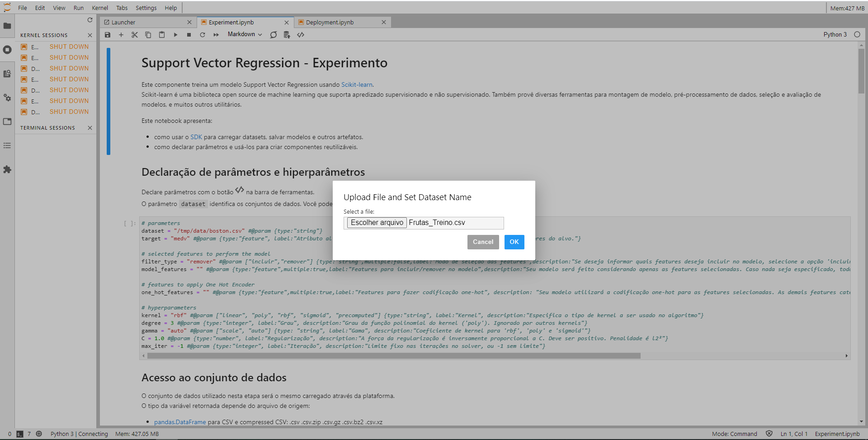Click the upload dataset database icon
The image size is (868, 440).
point(287,35)
